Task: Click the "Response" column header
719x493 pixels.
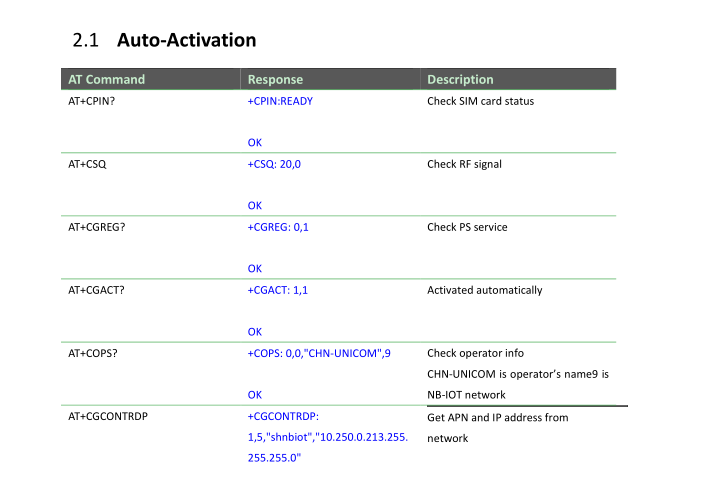Action: click(275, 79)
